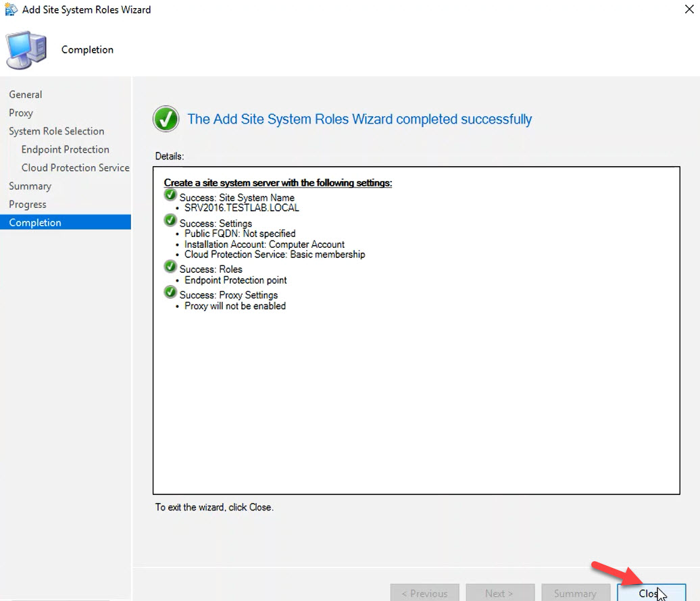Select the General step in the sidebar
700x601 pixels.
(x=25, y=94)
